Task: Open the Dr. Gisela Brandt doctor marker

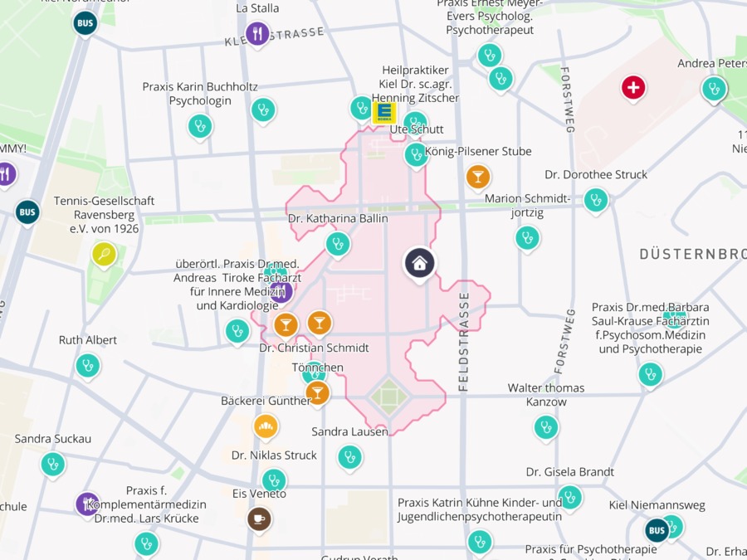Action: click(569, 498)
